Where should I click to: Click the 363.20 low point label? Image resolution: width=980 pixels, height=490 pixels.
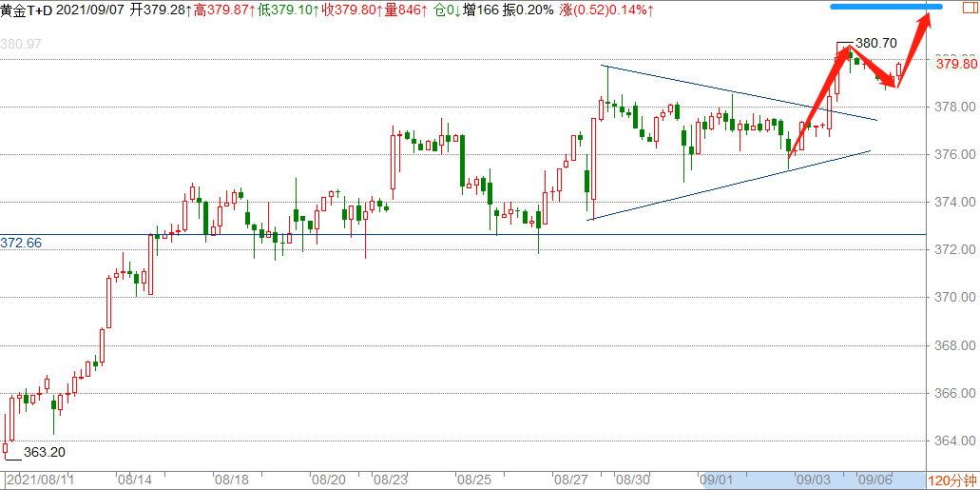(x=45, y=452)
